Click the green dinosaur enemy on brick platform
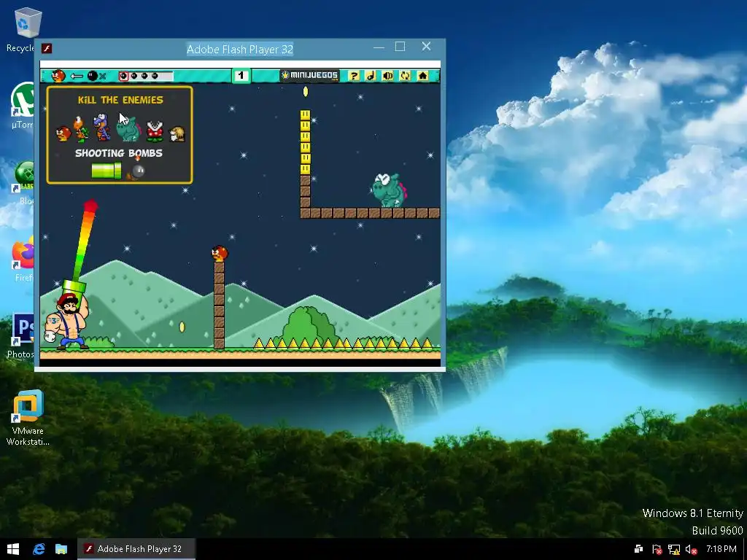This screenshot has height=560, width=747. 390,190
